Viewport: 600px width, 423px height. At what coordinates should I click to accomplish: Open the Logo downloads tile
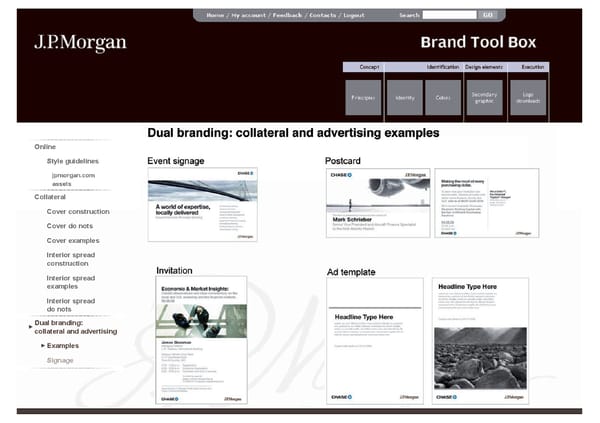(528, 98)
